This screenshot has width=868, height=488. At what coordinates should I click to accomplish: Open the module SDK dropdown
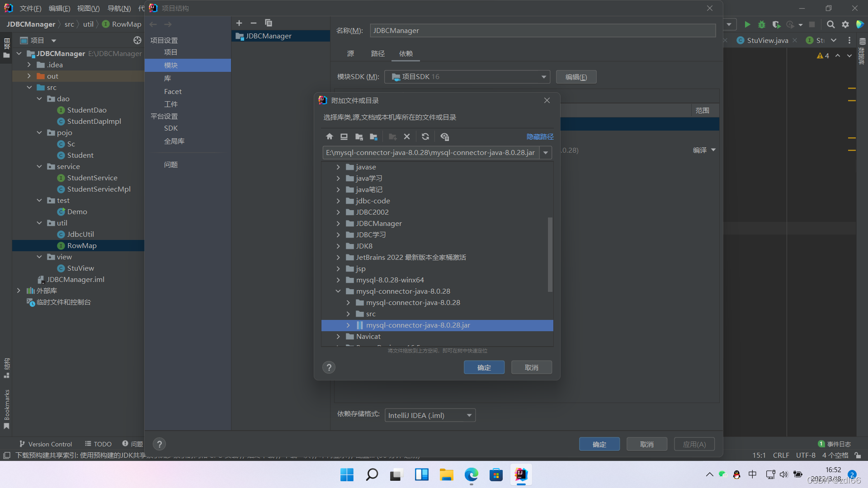coord(543,77)
